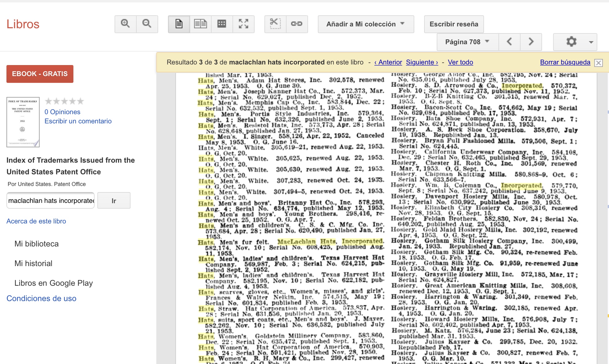This screenshot has height=364, width=609.
Task: Open the link sharing icon
Action: point(297,24)
